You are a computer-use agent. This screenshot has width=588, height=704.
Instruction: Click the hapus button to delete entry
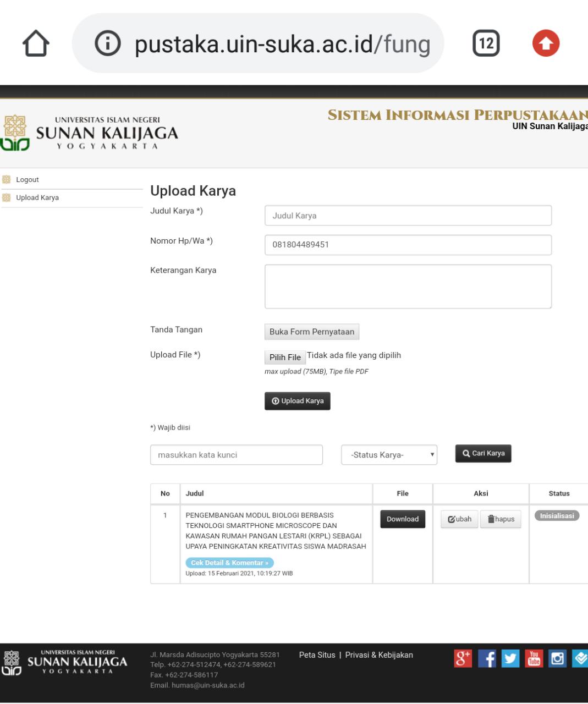(x=501, y=519)
